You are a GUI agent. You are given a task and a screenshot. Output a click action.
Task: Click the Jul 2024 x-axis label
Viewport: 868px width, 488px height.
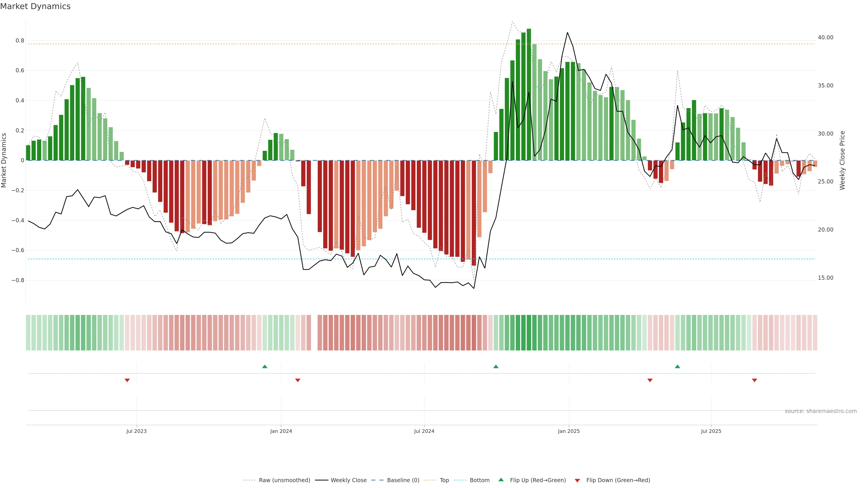[424, 431]
